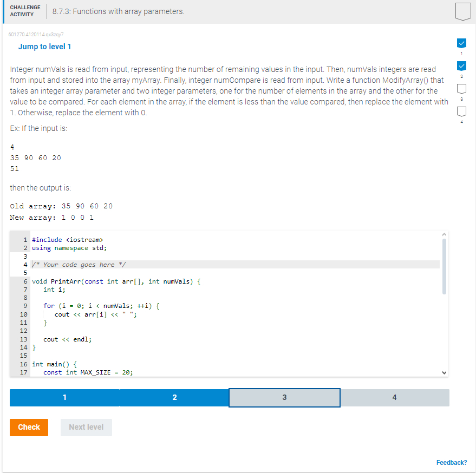Screen dimensions: 476x473
Task: Click the 'cout << arr[i]' code line
Action: [96, 314]
